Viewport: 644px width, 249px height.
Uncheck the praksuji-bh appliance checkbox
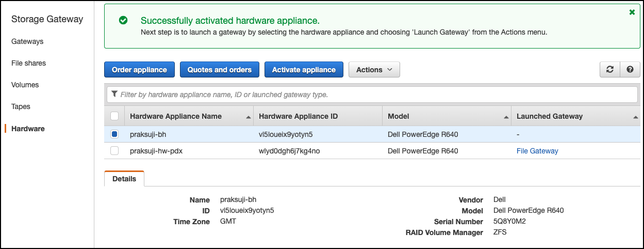click(114, 134)
